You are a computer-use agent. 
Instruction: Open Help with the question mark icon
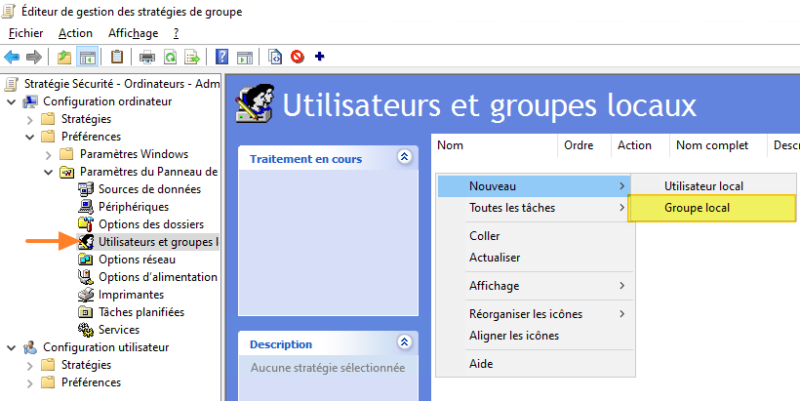222,57
